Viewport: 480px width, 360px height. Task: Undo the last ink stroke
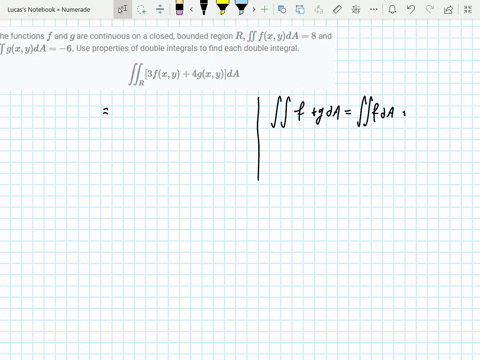click(411, 9)
